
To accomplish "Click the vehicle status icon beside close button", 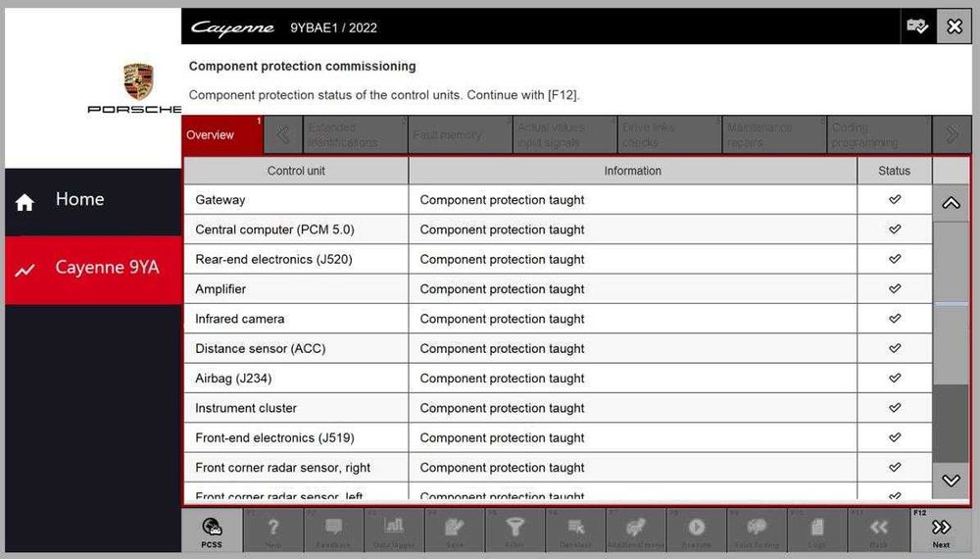I will point(917,26).
